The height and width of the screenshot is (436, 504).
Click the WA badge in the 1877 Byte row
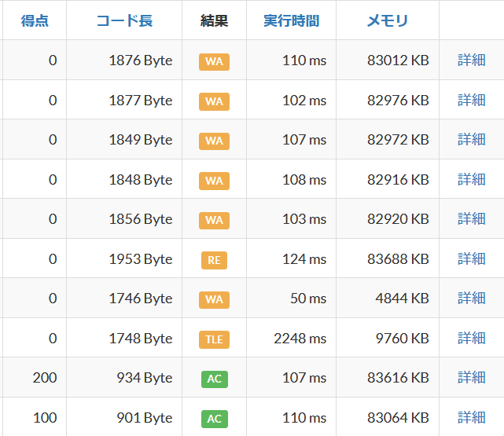tap(214, 101)
